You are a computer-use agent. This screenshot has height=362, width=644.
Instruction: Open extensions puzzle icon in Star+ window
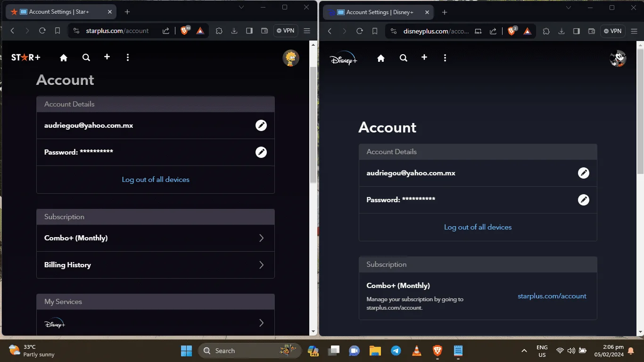(x=219, y=31)
